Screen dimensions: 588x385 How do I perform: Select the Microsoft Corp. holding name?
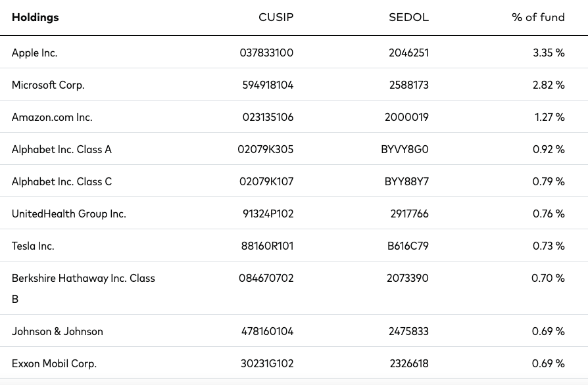48,85
